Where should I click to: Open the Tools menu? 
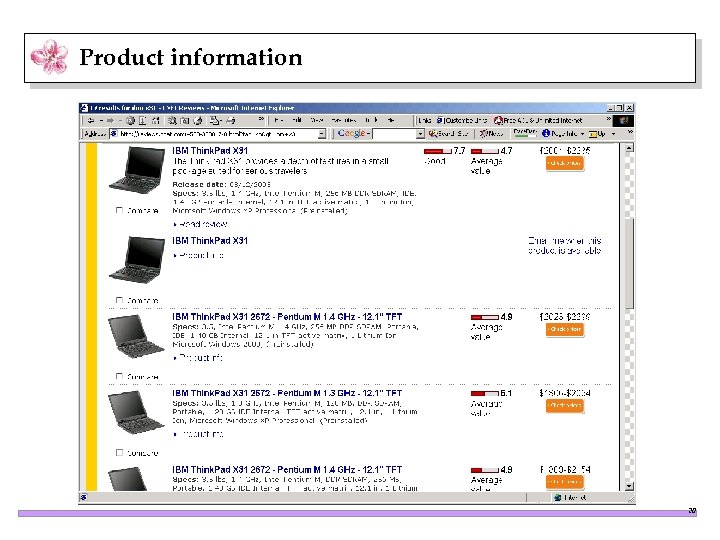(x=371, y=120)
